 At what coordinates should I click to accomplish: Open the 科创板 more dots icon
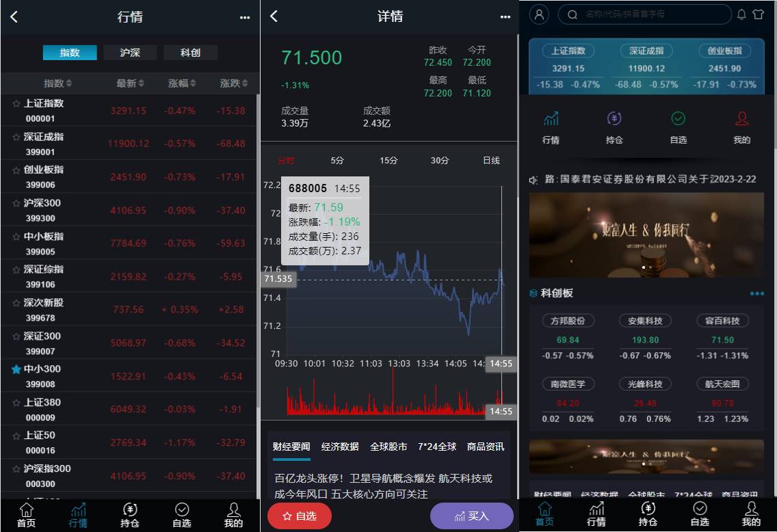[x=756, y=293]
